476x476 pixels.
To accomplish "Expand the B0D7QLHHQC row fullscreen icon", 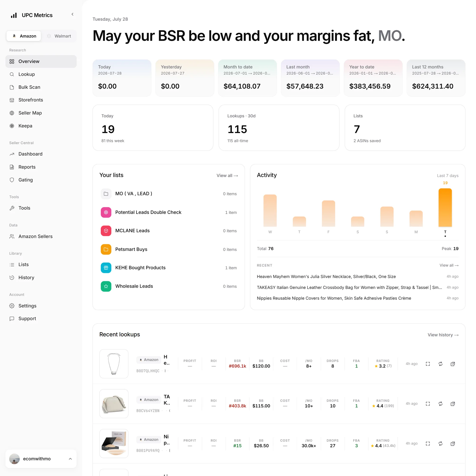I will tap(428, 364).
